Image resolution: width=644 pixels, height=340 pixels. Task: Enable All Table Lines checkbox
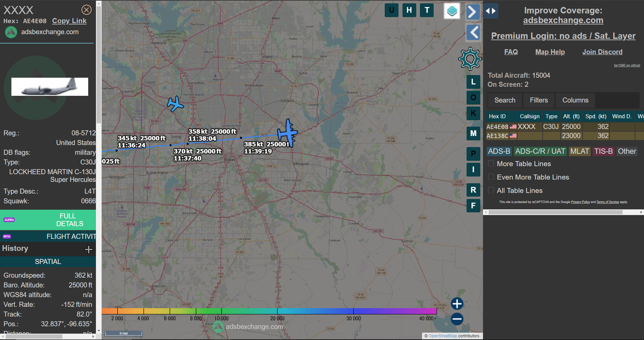(x=491, y=190)
